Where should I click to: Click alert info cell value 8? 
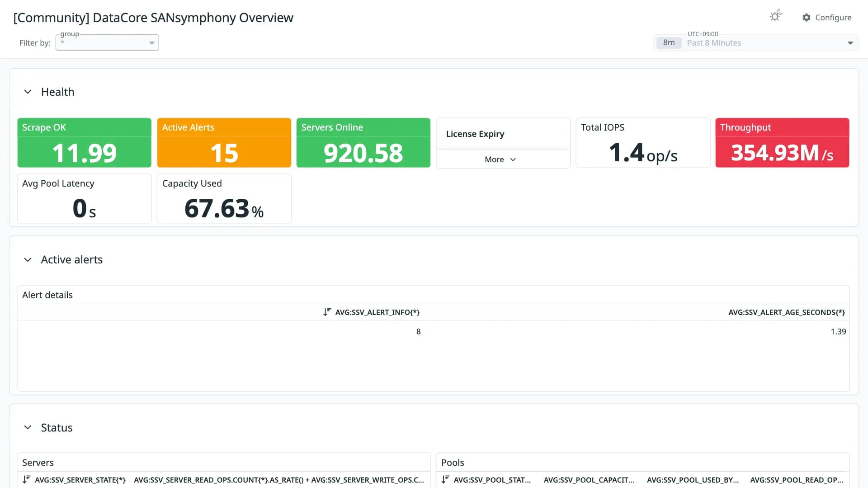(x=419, y=332)
